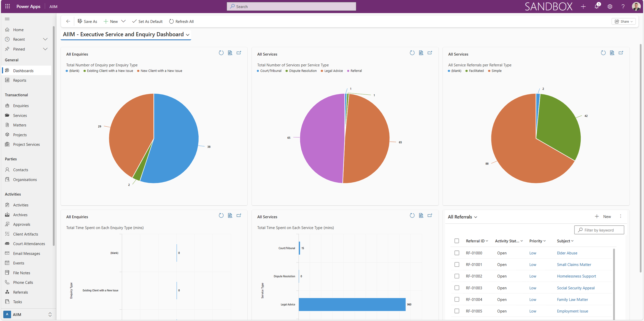
Task: Select the RF-01003 referral checkbox
Action: 457,288
